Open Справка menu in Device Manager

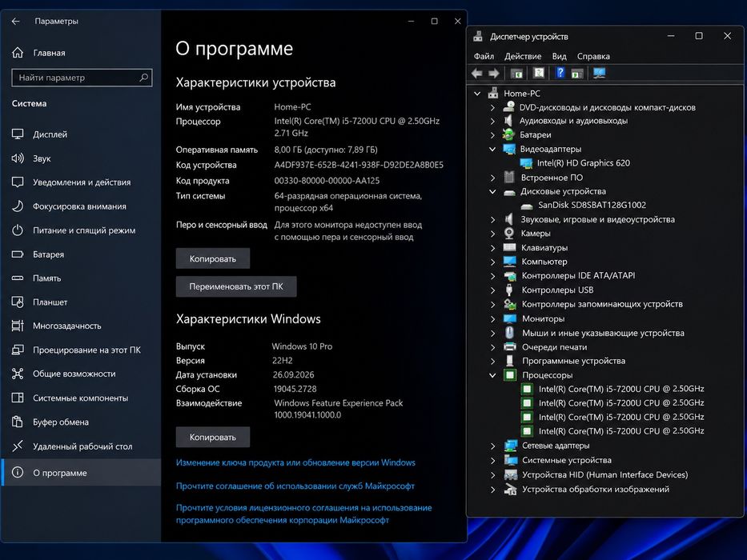[593, 56]
